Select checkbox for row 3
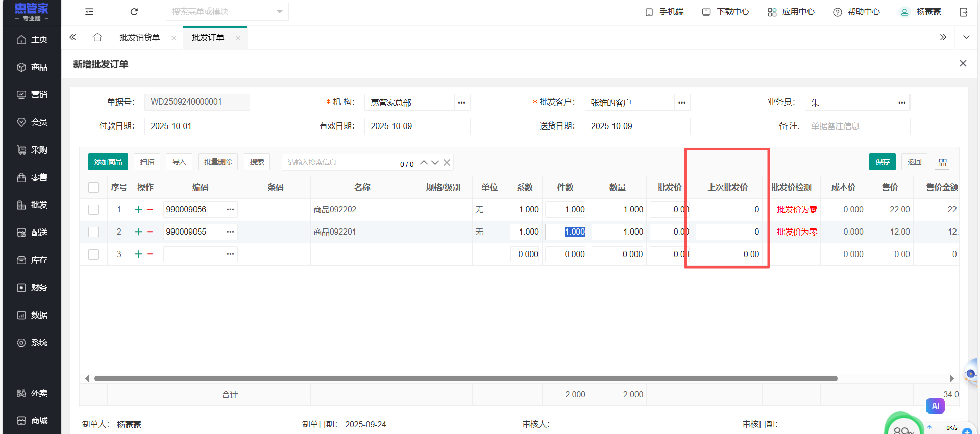The height and width of the screenshot is (434, 980). click(x=93, y=254)
